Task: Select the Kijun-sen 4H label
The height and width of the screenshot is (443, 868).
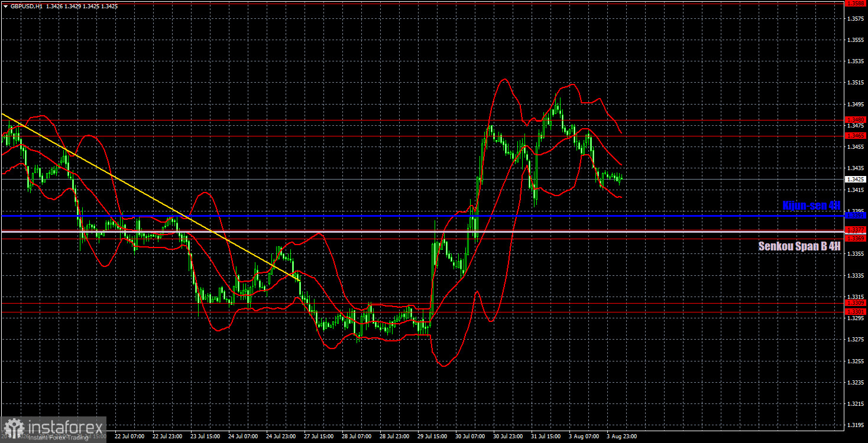Action: click(811, 206)
